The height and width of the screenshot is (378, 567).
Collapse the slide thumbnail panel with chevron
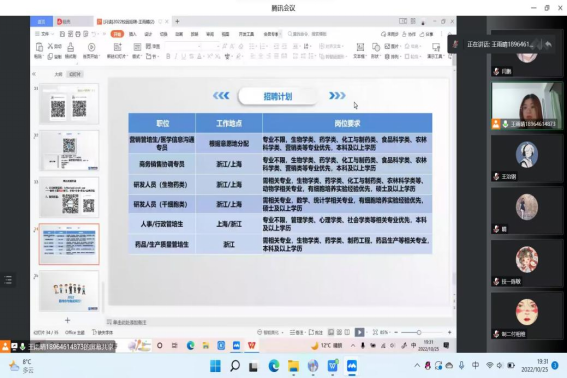pos(34,74)
